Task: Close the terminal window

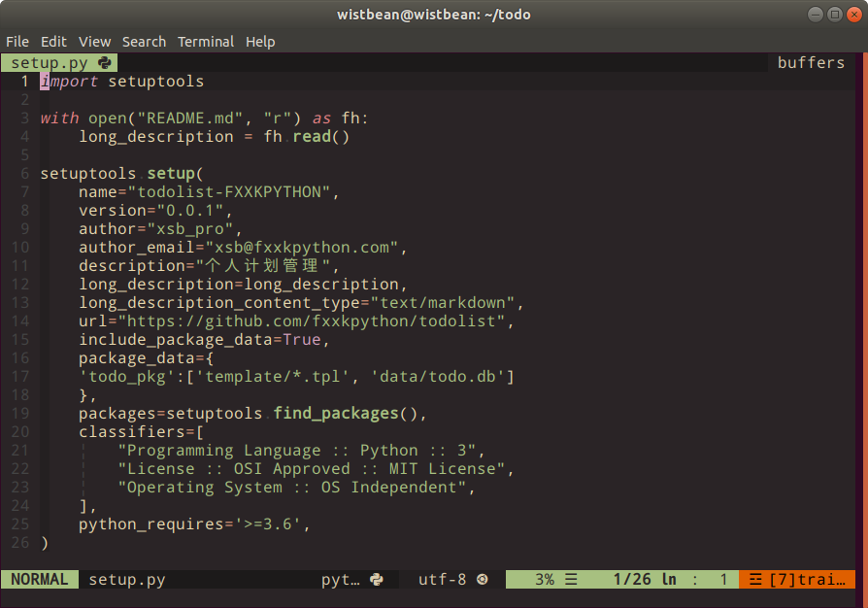Action: 854,15
